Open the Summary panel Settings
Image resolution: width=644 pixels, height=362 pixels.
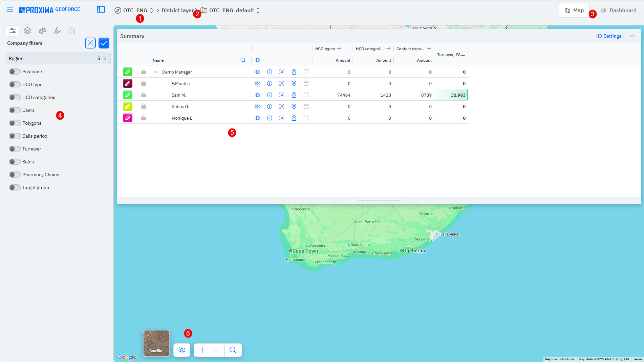pos(608,36)
